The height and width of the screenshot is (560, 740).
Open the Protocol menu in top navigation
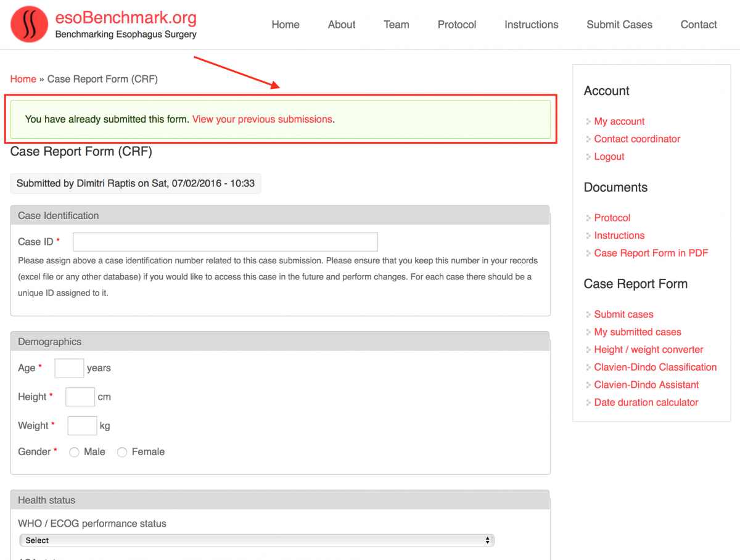click(x=456, y=25)
